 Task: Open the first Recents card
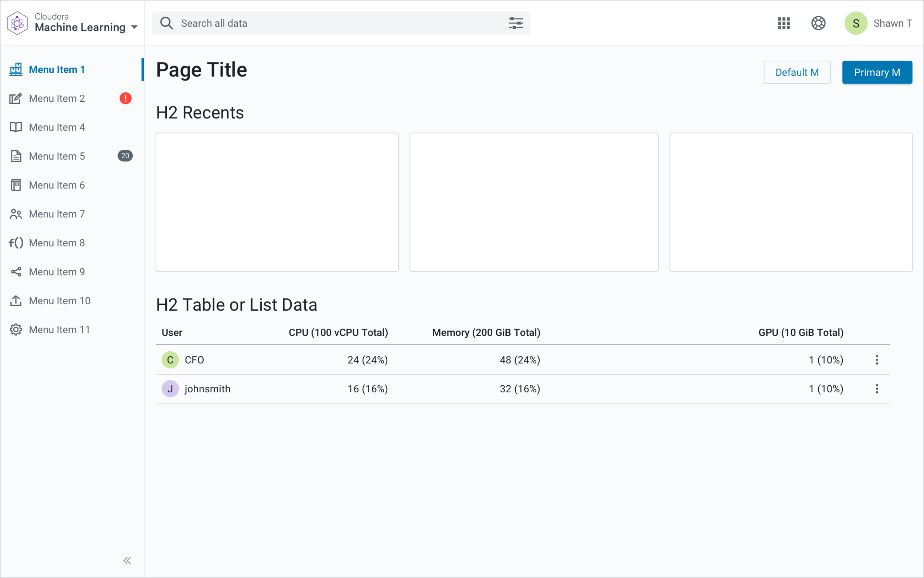pos(277,202)
